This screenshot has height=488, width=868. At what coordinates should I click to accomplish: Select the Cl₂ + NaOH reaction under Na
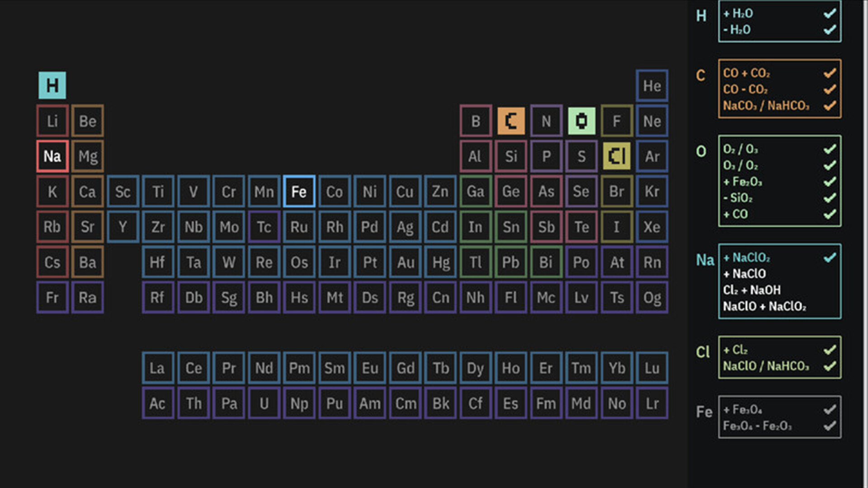[x=752, y=290]
